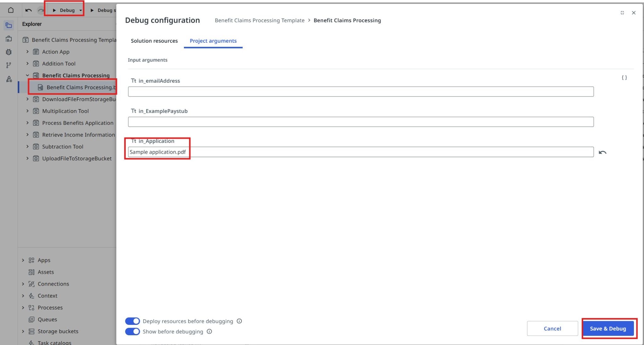Click the Processes icon in the resources panel
This screenshot has width=644, height=345.
[x=31, y=308]
